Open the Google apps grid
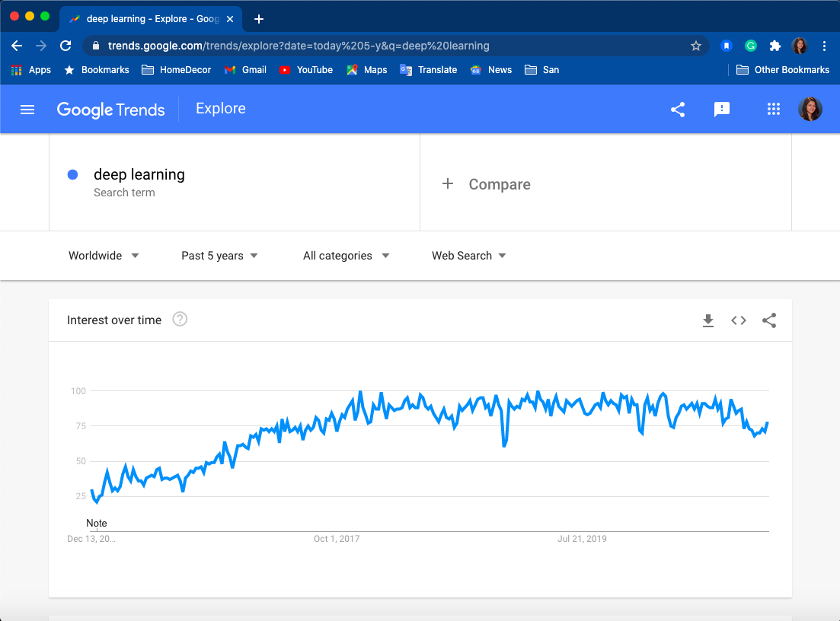This screenshot has width=840, height=621. click(x=773, y=110)
